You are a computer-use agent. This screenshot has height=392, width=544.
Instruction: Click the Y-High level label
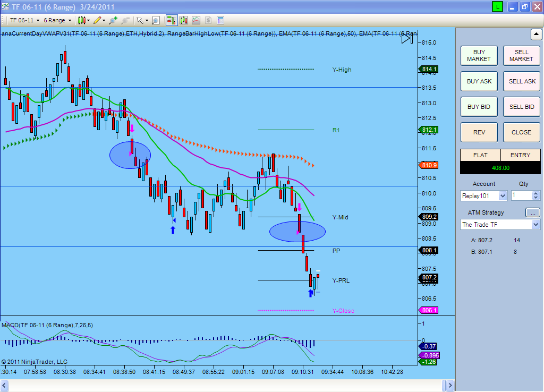342,70
